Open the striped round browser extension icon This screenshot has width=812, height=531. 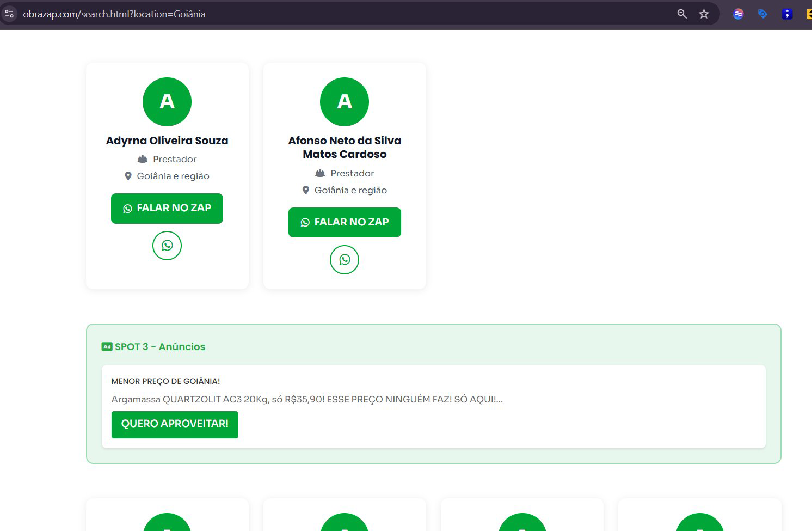(738, 14)
